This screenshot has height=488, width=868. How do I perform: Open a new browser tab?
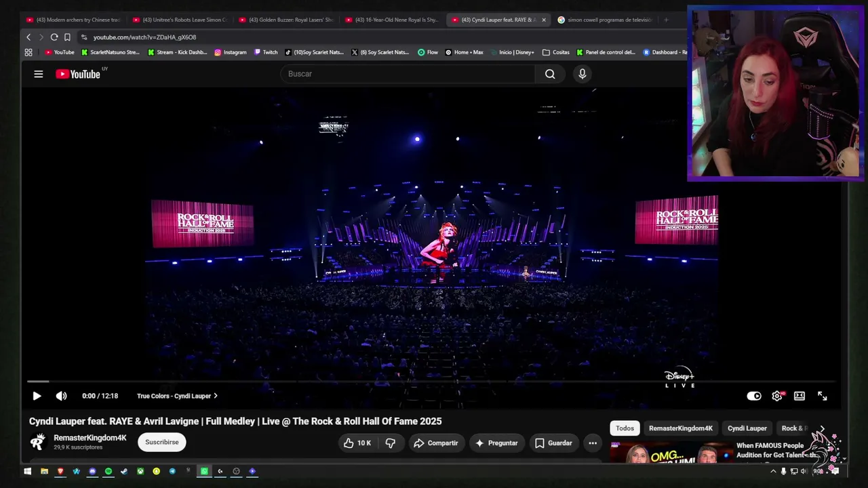coord(666,20)
